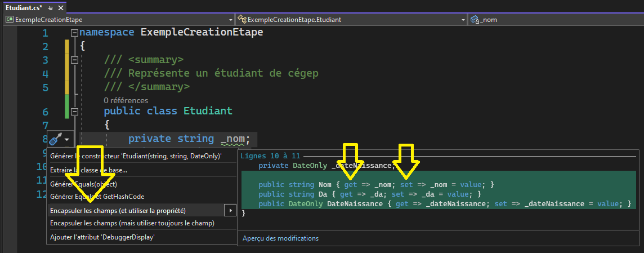Choose Générer le constructeur 'Etudiant' action
Image resolution: width=644 pixels, height=253 pixels.
(136, 156)
